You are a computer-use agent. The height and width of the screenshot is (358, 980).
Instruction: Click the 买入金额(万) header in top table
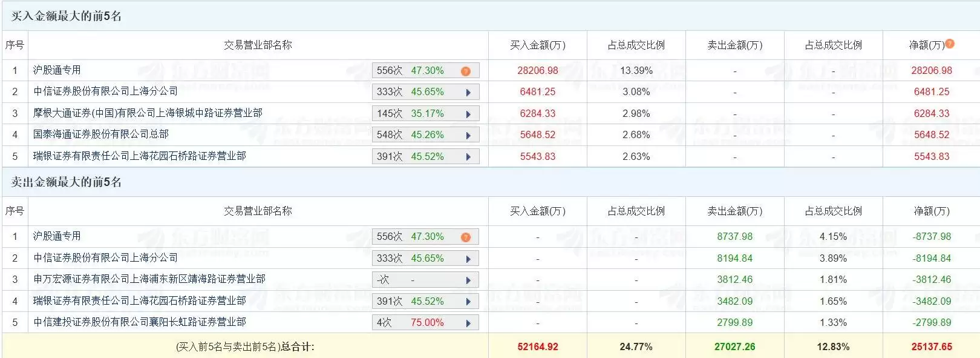537,45
